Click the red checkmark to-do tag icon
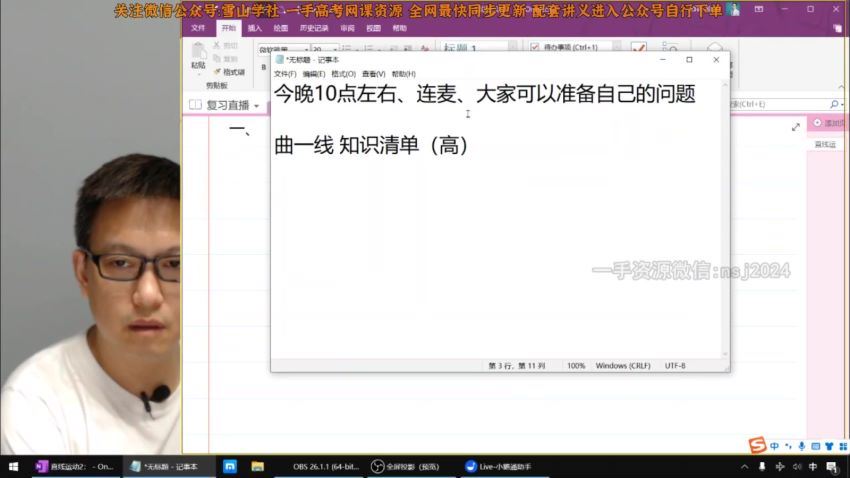Image resolution: width=850 pixels, height=478 pixels. [639, 48]
